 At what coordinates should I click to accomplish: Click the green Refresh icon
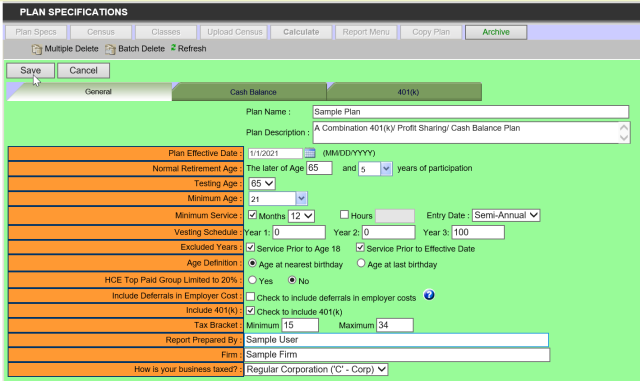click(173, 48)
